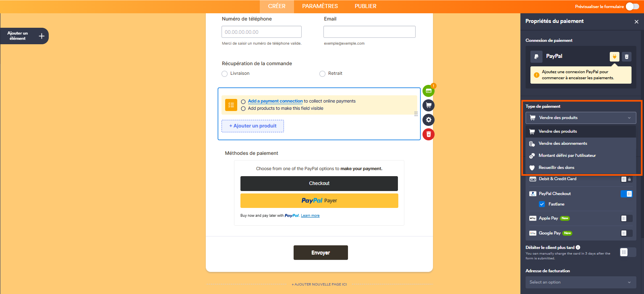
Task: Choose Recueillir des dons option
Action: pos(581,168)
